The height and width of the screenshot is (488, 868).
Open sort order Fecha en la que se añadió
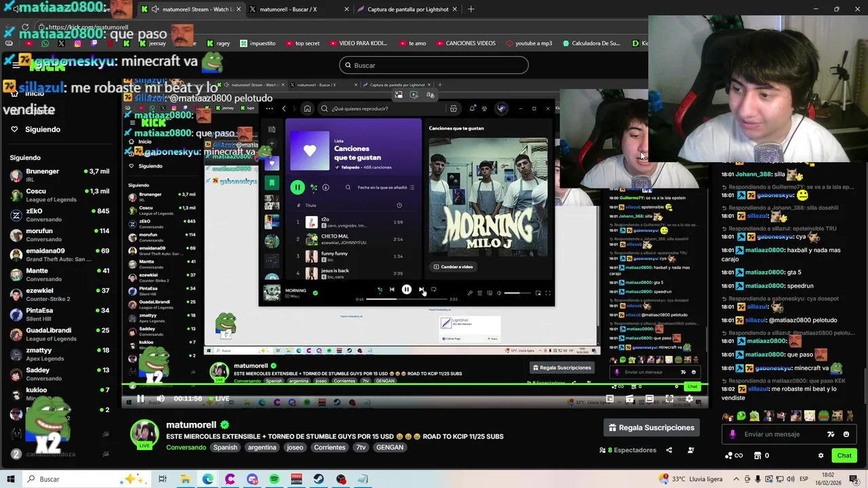(386, 188)
